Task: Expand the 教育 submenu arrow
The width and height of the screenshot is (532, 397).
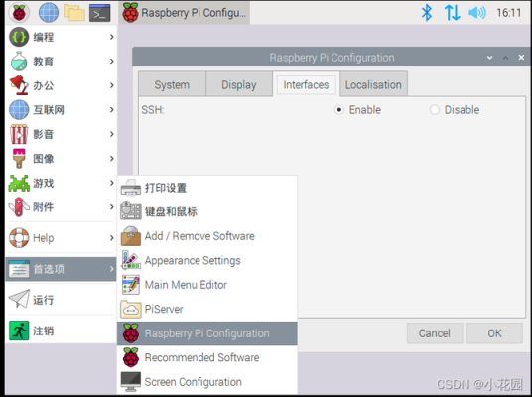Action: pos(111,62)
